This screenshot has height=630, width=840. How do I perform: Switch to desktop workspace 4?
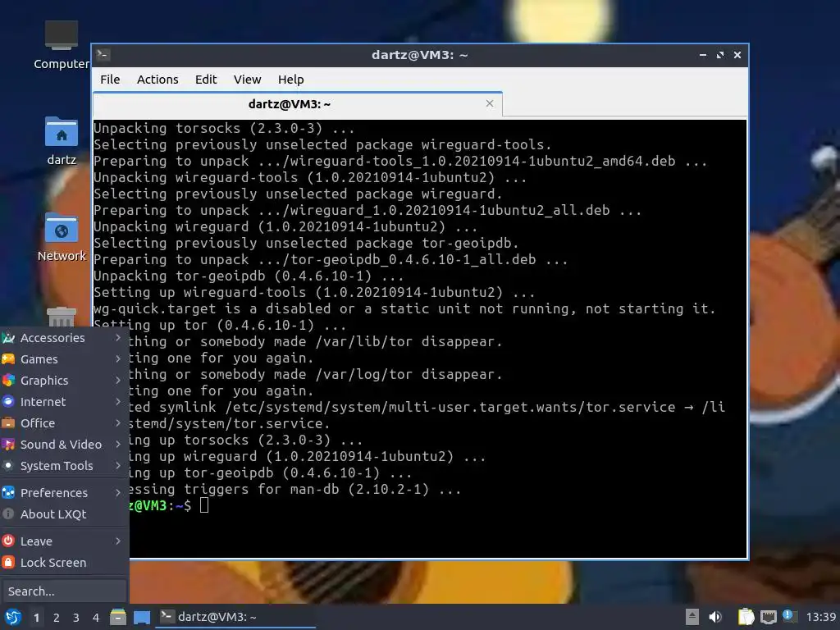pyautogui.click(x=96, y=618)
